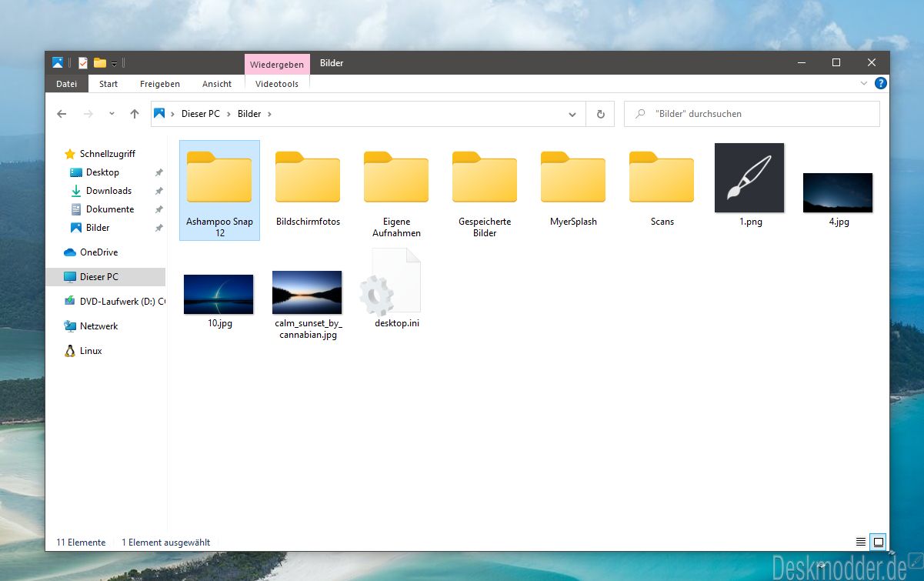Click the Properties quick access icon

point(83,63)
